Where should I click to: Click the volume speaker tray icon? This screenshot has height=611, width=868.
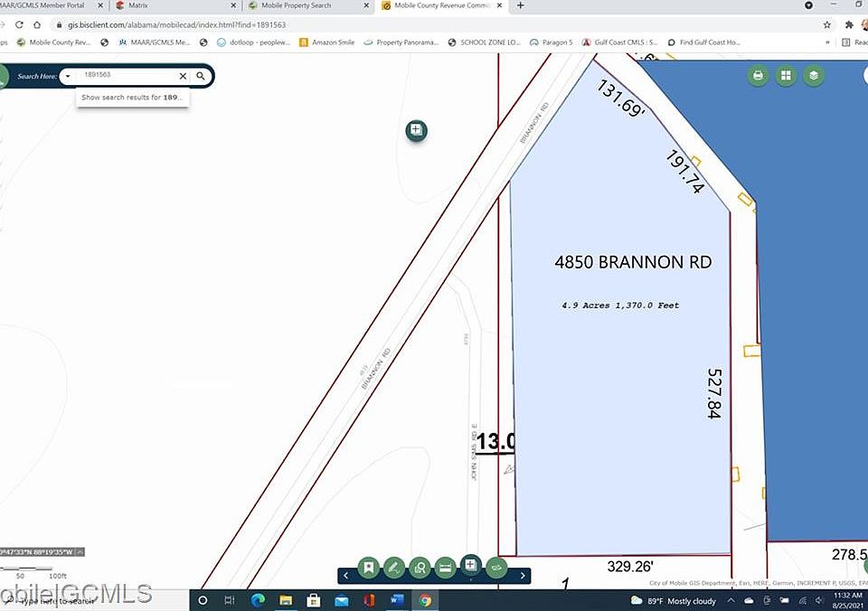pos(820,601)
